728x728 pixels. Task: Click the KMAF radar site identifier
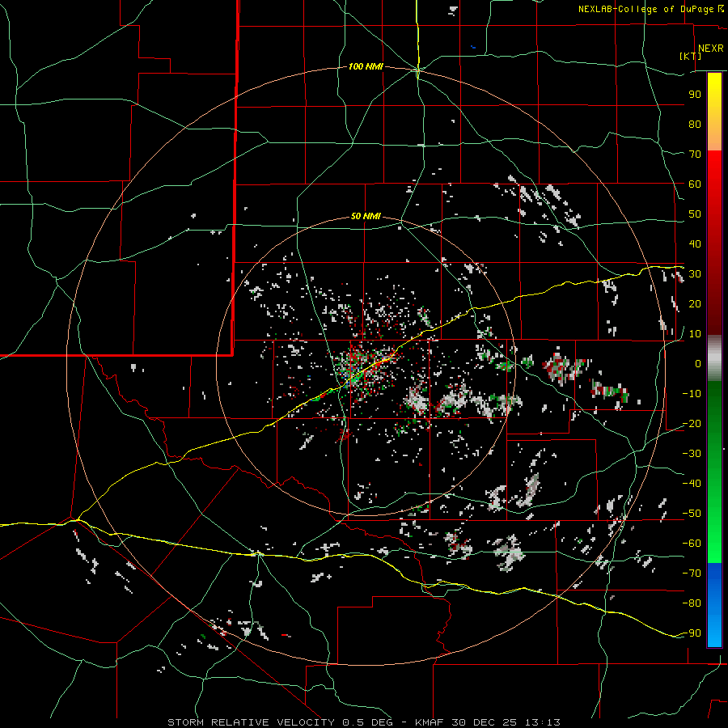429,722
